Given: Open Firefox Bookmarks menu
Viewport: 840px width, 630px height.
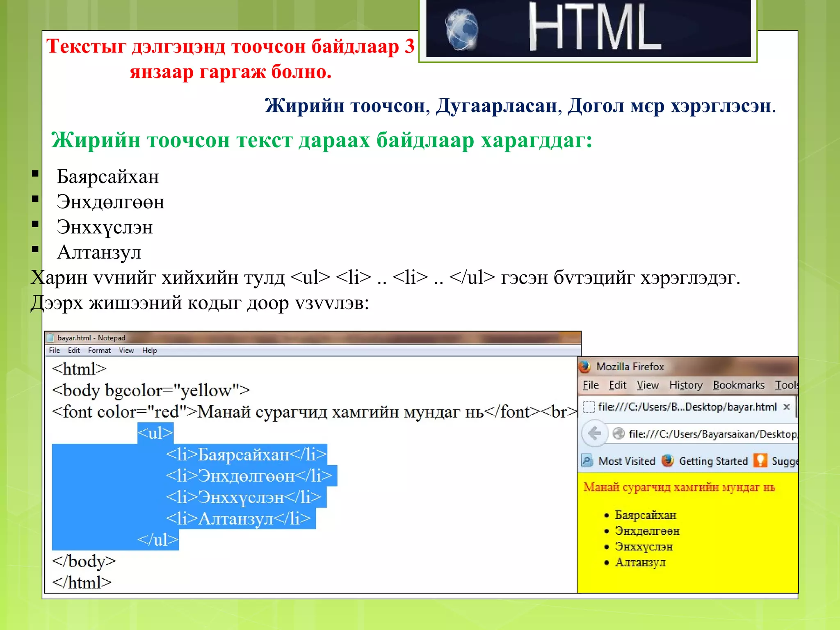Looking at the screenshot, I should 739,385.
